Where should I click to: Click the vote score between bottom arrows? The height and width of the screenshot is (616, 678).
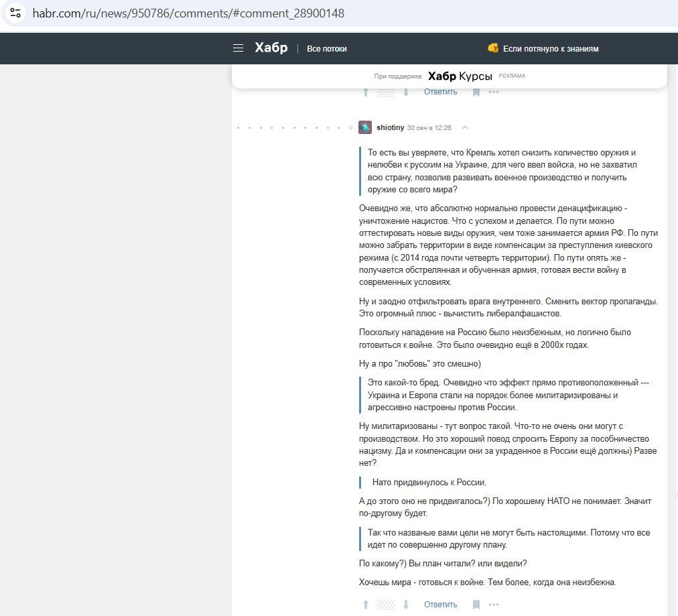click(386, 605)
